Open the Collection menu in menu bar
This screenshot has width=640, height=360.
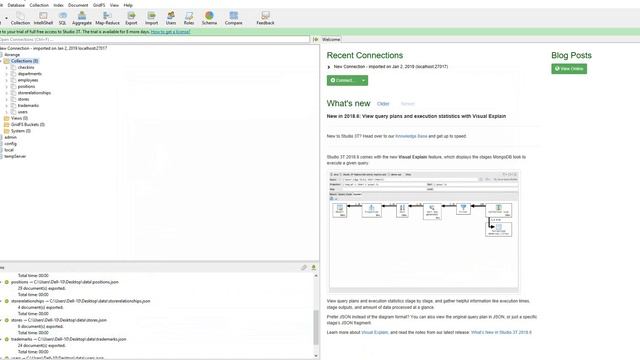point(39,5)
